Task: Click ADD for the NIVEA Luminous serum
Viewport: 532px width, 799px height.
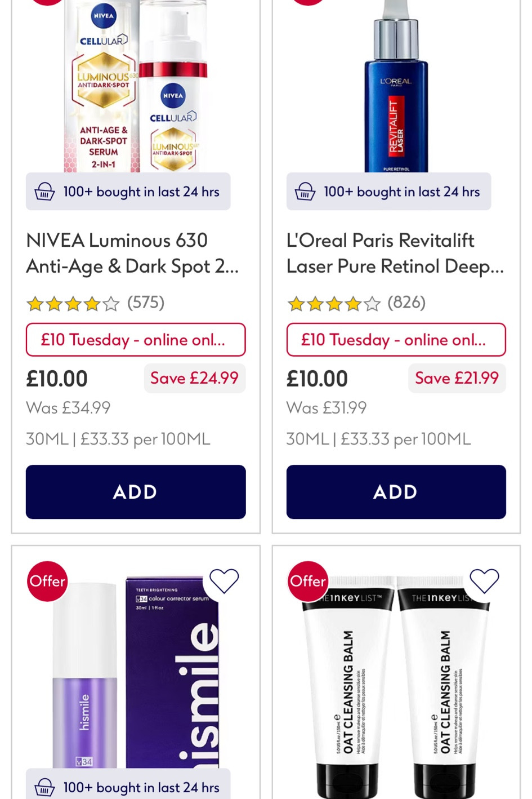Action: pyautogui.click(x=135, y=491)
